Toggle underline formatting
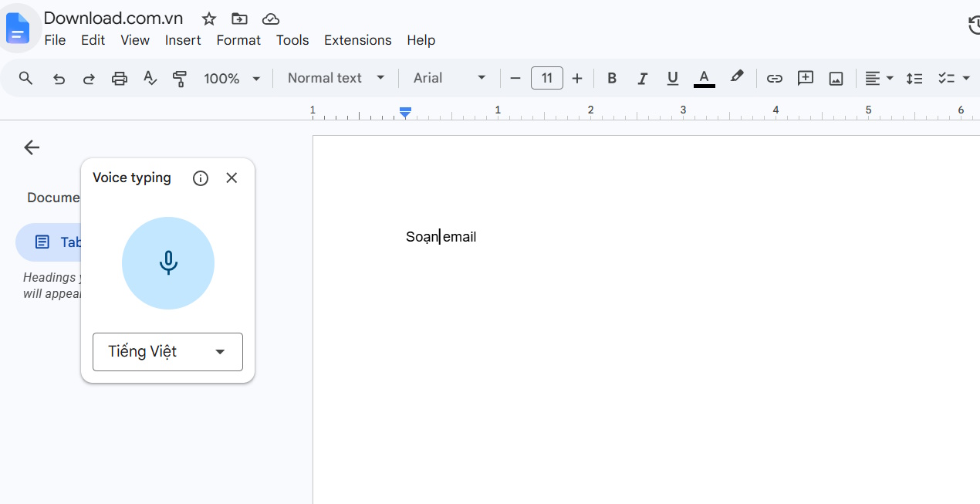The width and height of the screenshot is (980, 504). point(672,78)
